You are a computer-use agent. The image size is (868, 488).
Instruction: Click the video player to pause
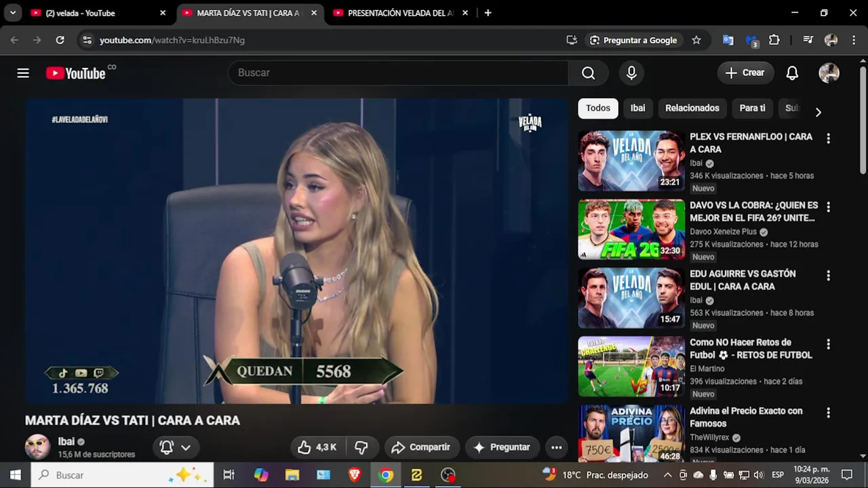point(296,251)
